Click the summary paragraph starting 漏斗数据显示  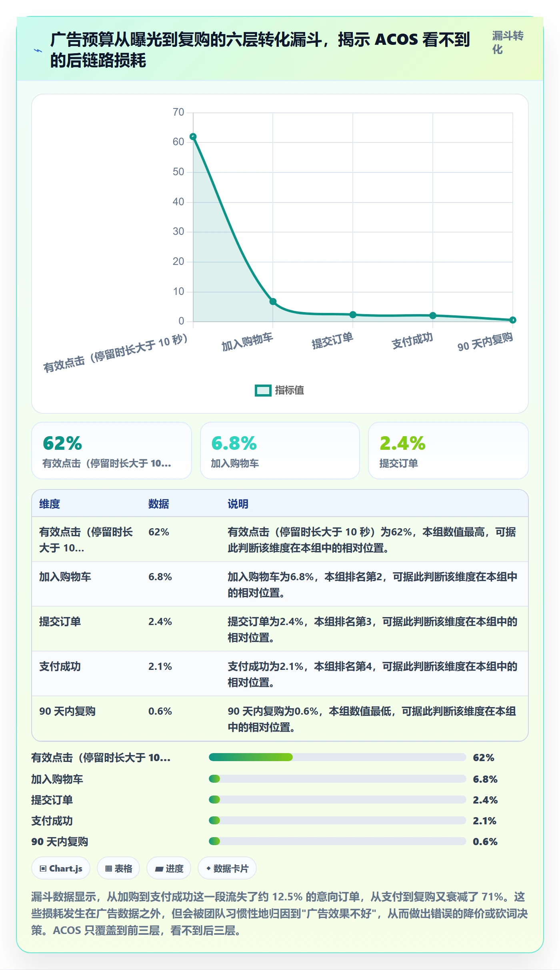[x=280, y=914]
